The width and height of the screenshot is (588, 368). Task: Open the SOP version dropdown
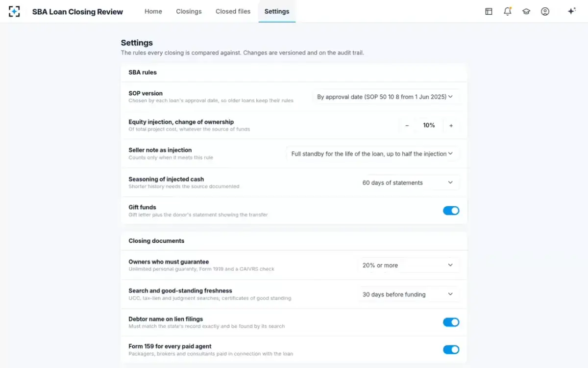[x=385, y=97]
